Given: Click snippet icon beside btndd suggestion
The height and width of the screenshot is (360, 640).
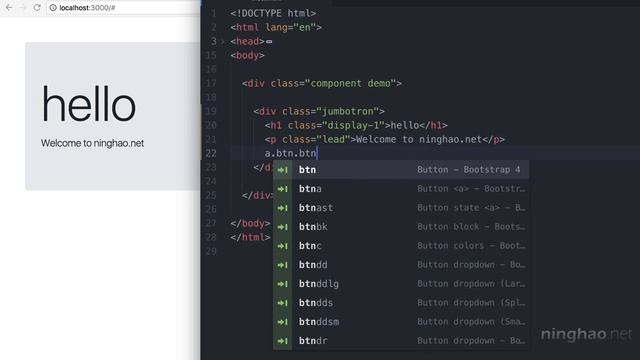Looking at the screenshot, I should pyautogui.click(x=282, y=265).
